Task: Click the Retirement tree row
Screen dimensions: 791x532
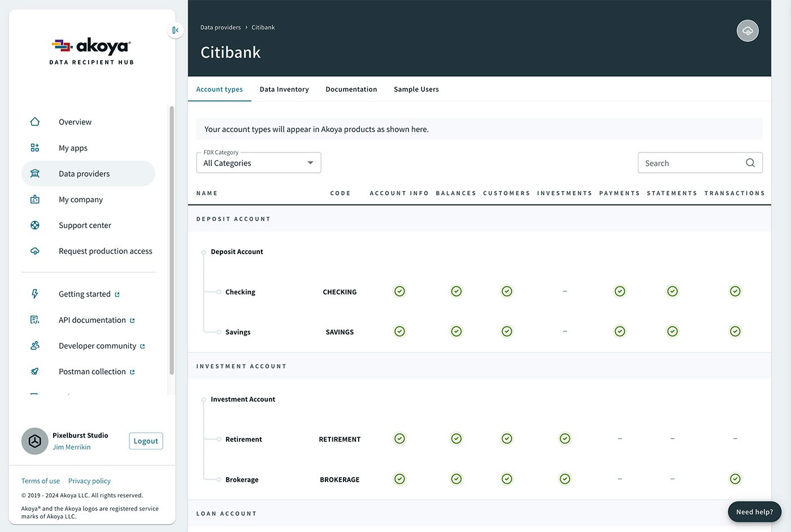Action: point(479,439)
